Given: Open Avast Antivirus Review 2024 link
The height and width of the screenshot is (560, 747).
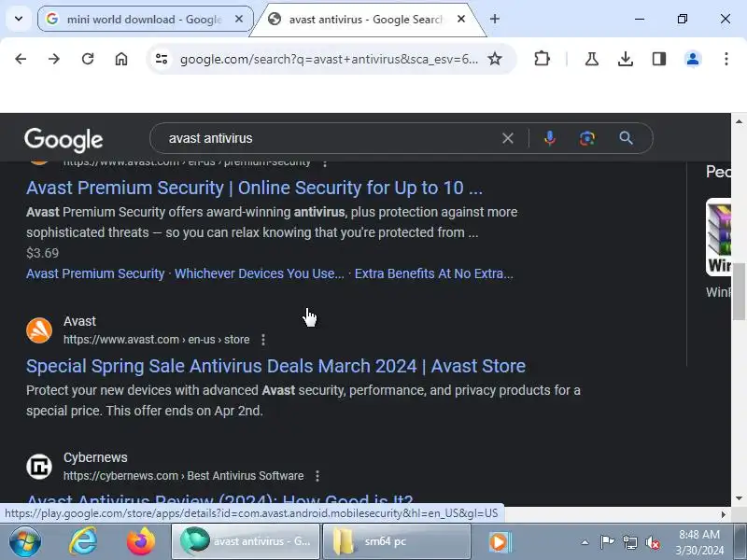Looking at the screenshot, I should tap(219, 499).
